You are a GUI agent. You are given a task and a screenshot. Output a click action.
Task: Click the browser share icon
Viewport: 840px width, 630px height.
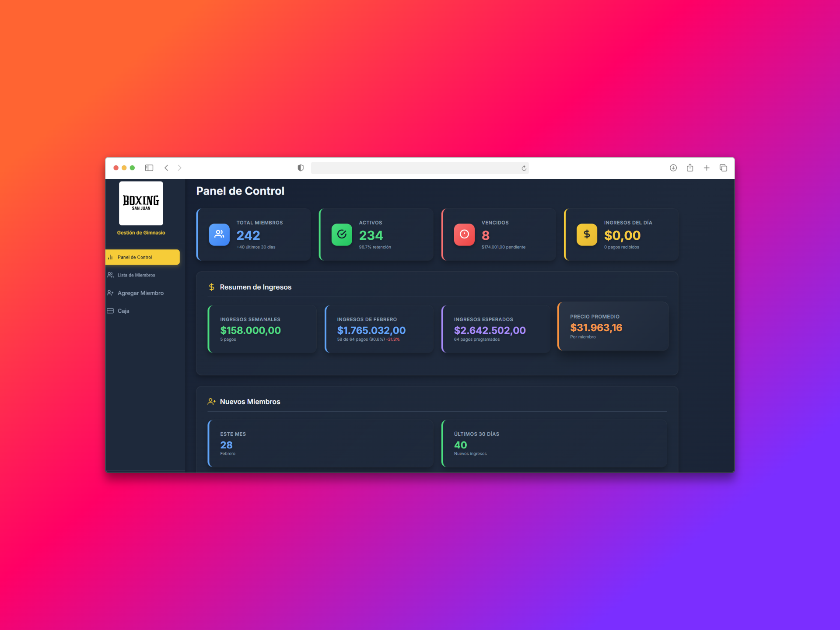click(690, 168)
